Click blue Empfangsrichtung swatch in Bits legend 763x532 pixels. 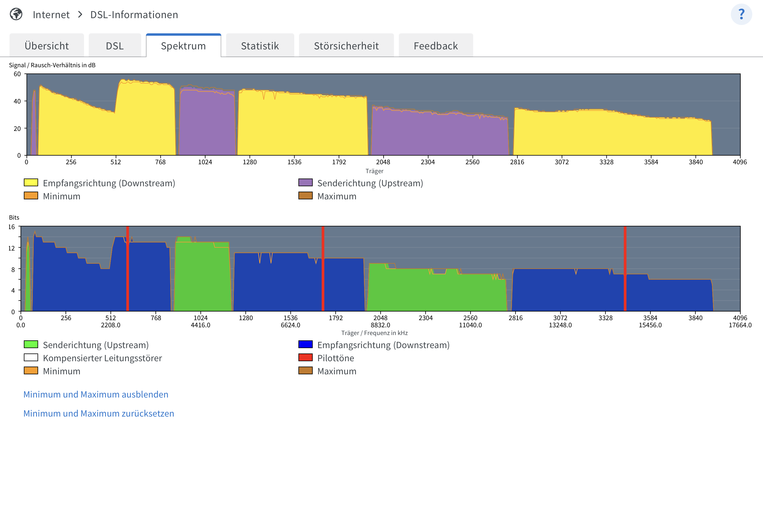point(305,344)
